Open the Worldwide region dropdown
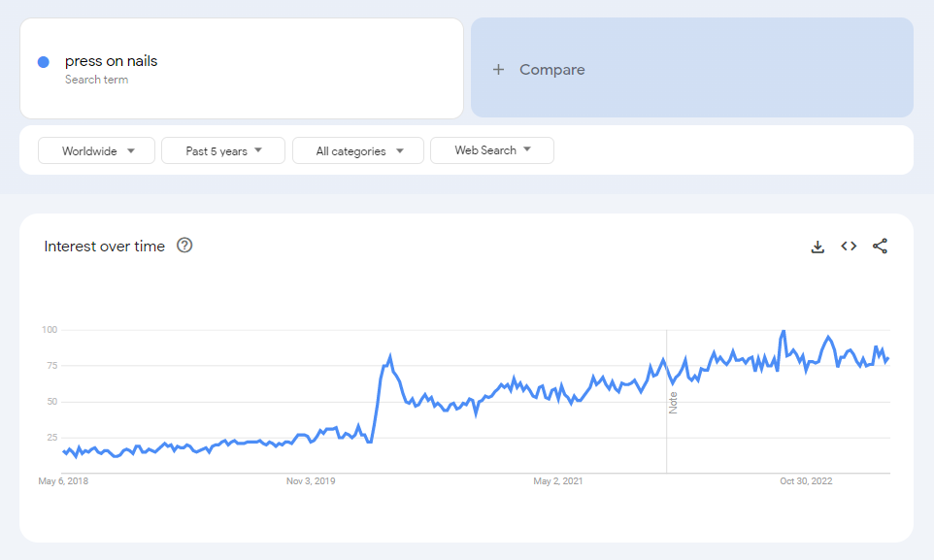 point(96,150)
